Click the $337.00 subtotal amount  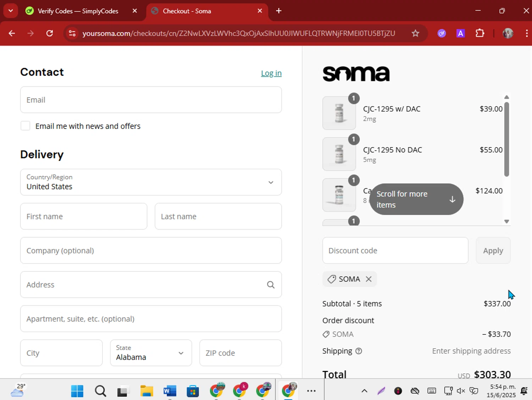(497, 304)
